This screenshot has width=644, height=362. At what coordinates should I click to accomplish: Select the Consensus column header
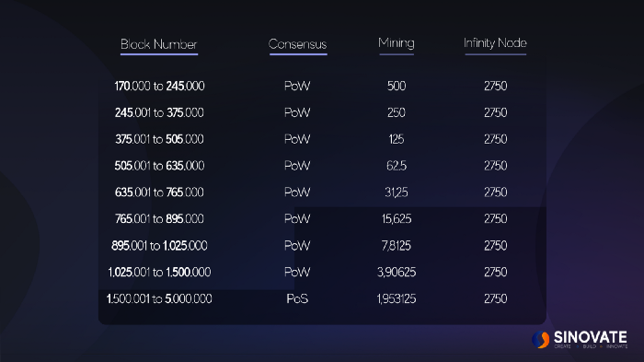point(298,44)
